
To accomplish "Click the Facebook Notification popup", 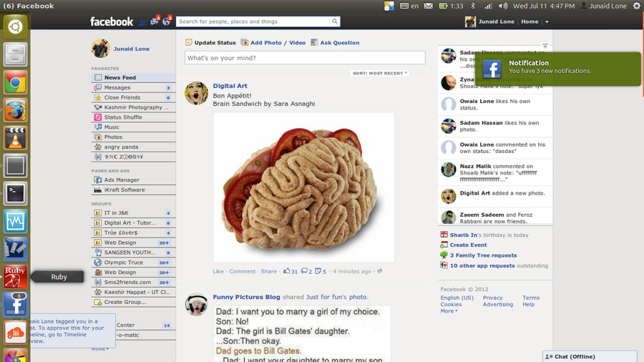I will coord(557,69).
